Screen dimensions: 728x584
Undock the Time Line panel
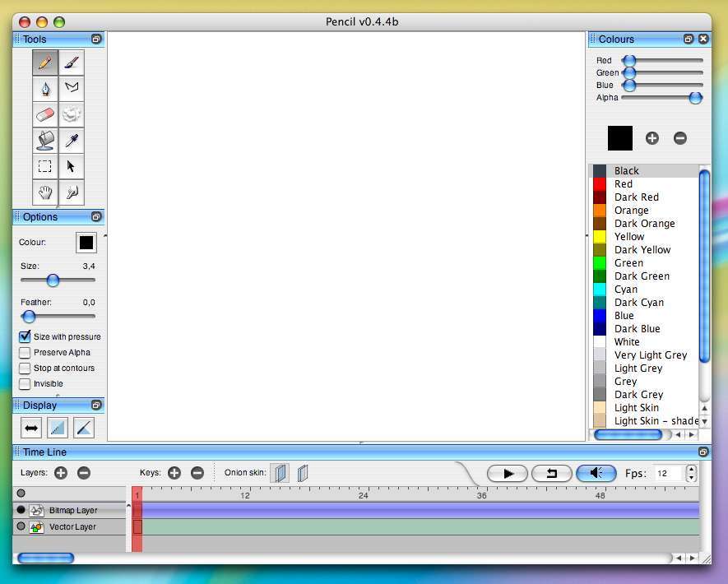pyautogui.click(x=703, y=452)
